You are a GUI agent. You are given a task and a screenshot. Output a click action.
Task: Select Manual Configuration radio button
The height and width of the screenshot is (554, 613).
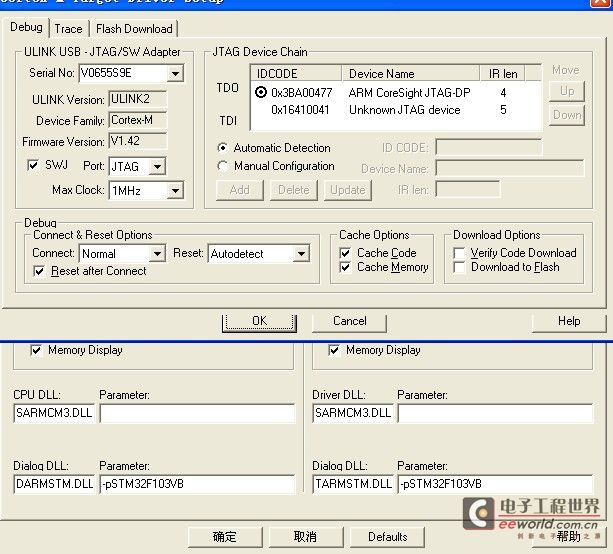click(222, 166)
